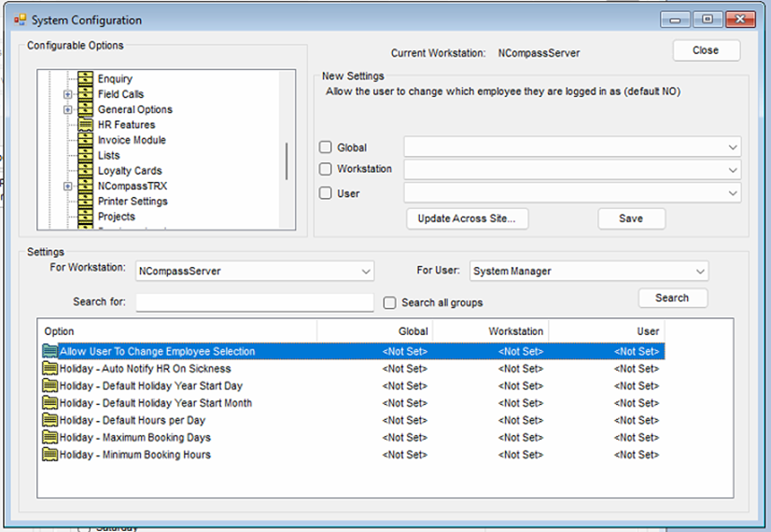Select Loyalty Cards tree item
Viewport: 771px width, 532px height.
[130, 171]
